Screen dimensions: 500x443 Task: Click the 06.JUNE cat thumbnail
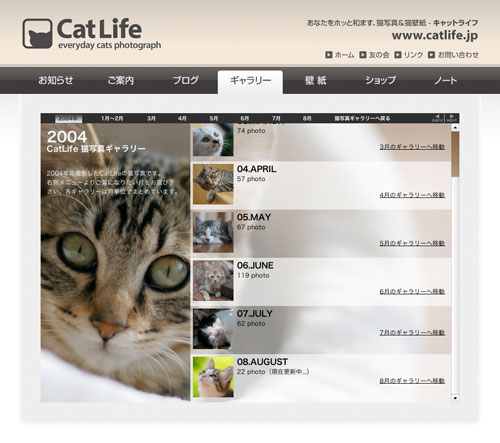pos(213,281)
